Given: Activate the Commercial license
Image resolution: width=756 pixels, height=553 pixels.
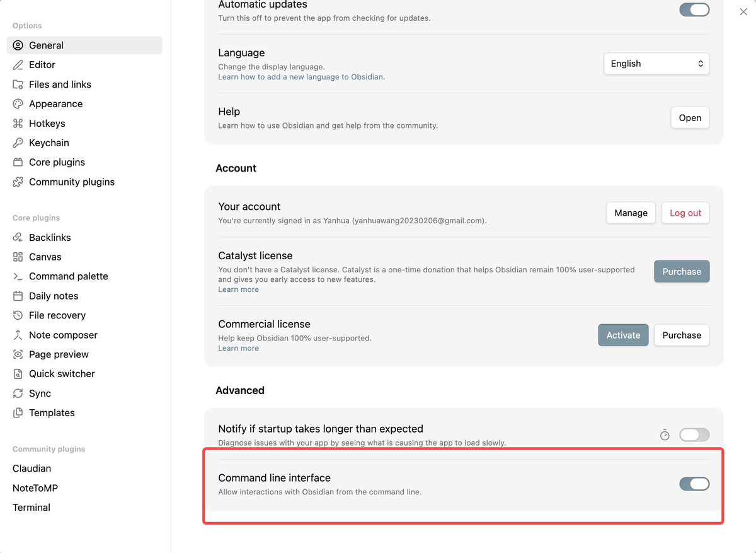Looking at the screenshot, I should coord(623,335).
